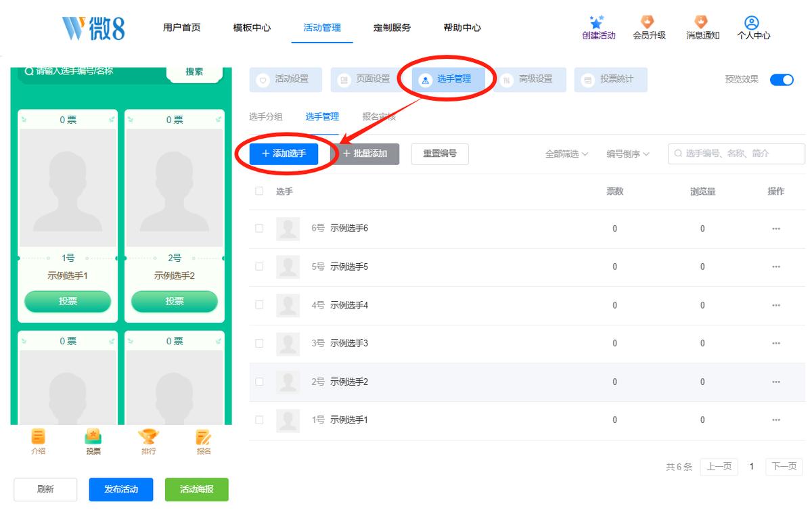Click the blue 添加选手 button
Screen dimensions: 812x525
(284, 154)
